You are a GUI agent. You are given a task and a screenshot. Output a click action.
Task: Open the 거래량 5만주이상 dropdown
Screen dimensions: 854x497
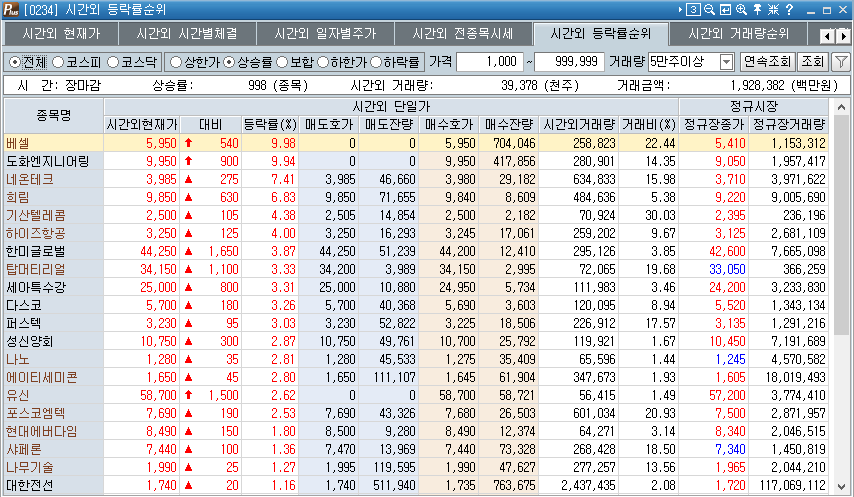(727, 62)
